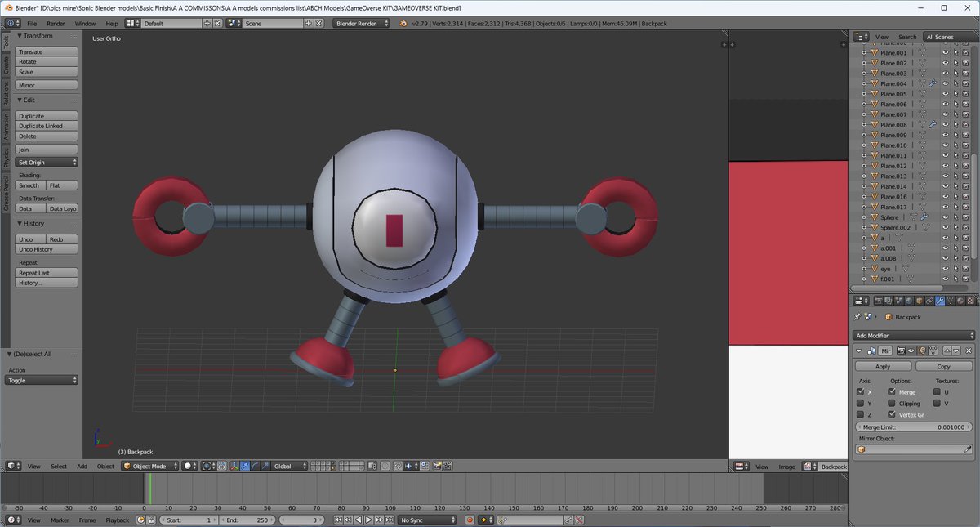The width and height of the screenshot is (980, 527).
Task: Open the No Sync playback dropdown
Action: pyautogui.click(x=427, y=520)
